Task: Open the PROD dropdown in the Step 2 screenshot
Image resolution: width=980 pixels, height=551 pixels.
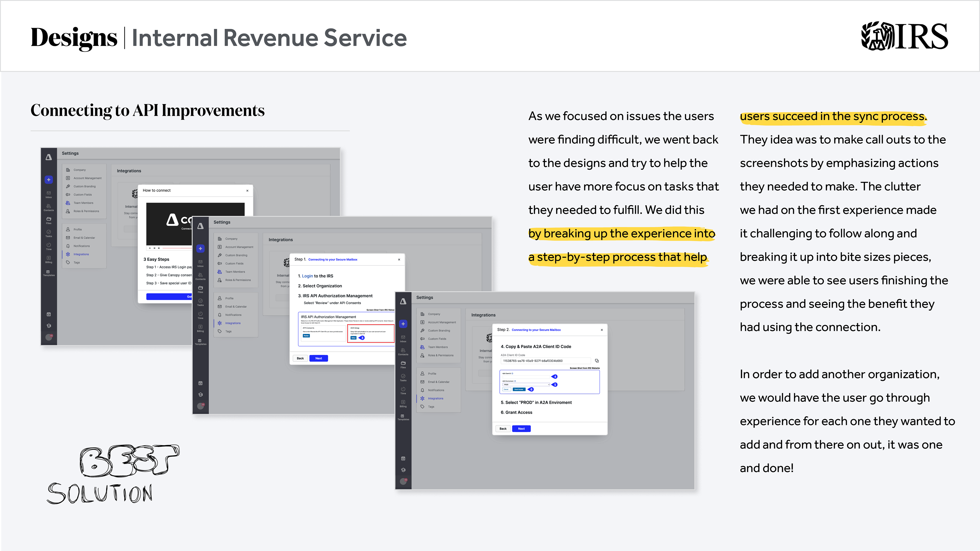Action: (526, 385)
